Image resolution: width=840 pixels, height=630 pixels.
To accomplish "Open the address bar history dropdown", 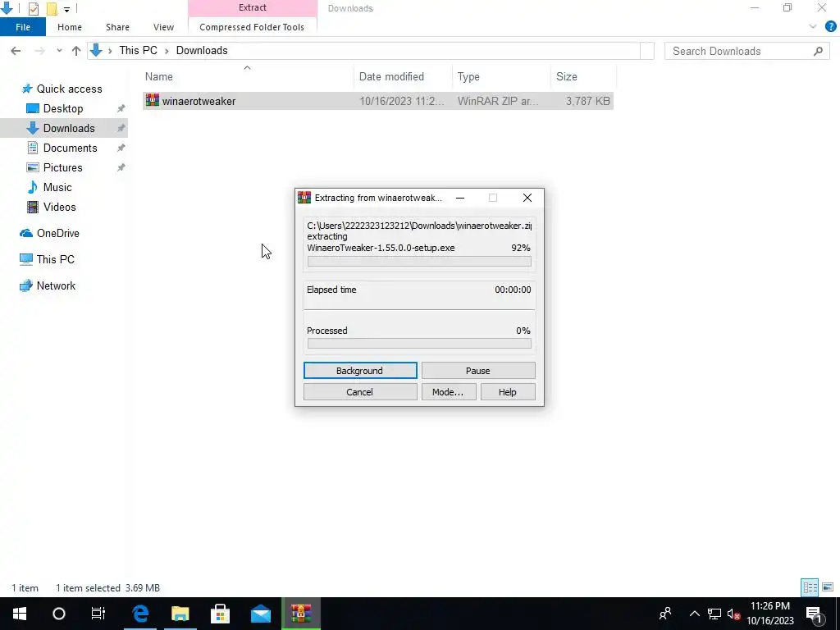I will tap(647, 51).
